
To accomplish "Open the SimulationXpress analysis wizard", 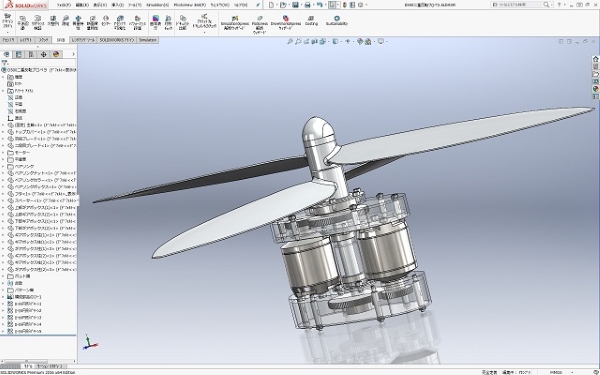I will (x=235, y=23).
